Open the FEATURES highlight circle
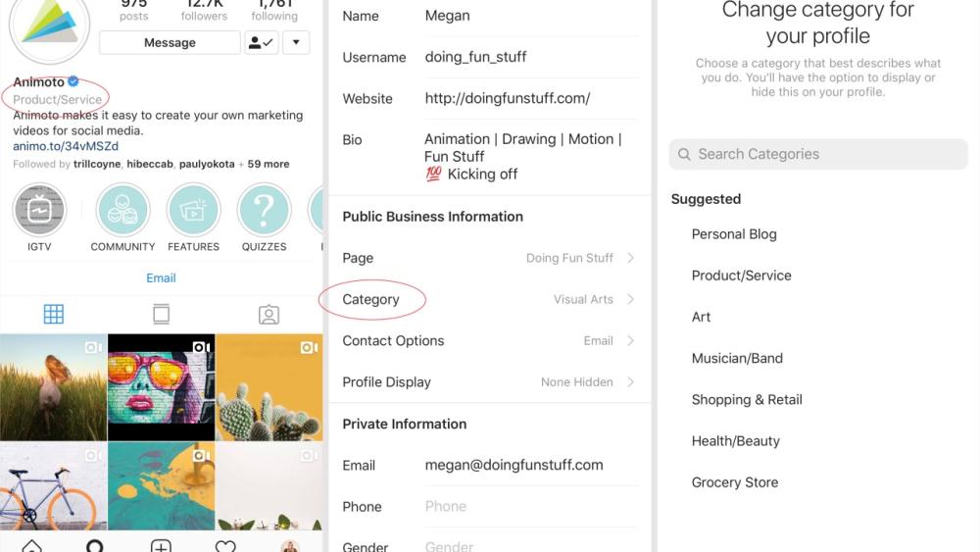The height and width of the screenshot is (552, 980). point(193,211)
